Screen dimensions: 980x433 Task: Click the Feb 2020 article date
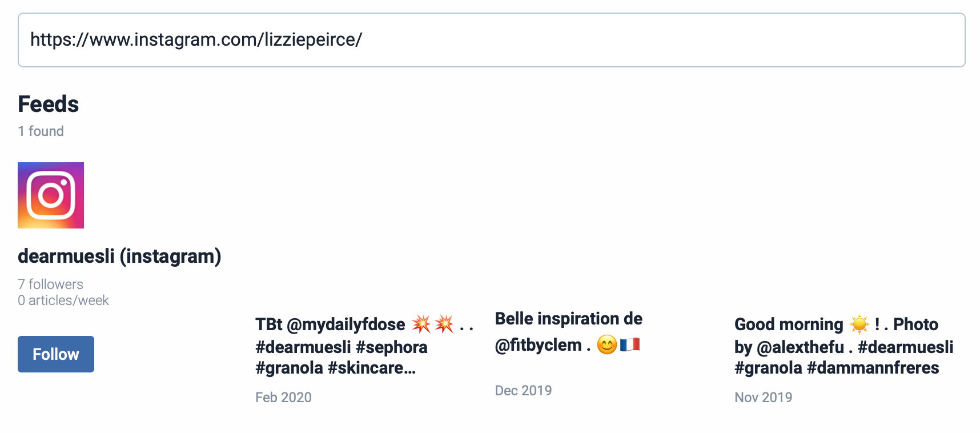(283, 398)
